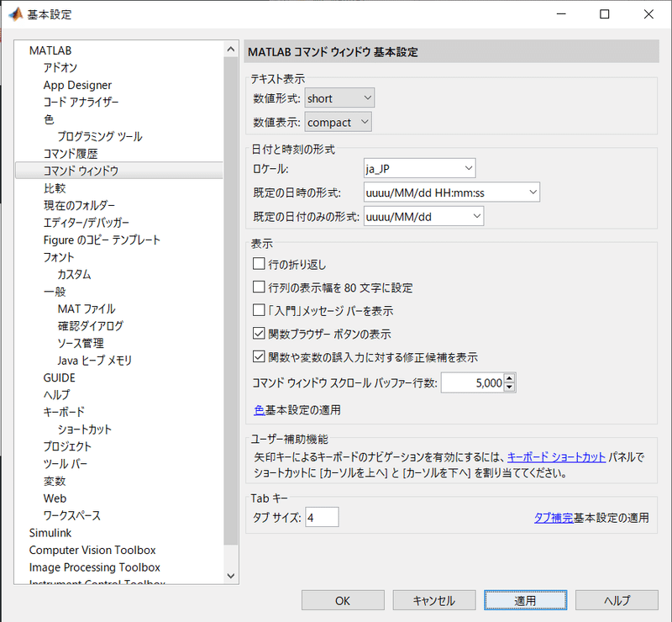672x622 pixels.
Task: Select カスタム under フォント
Action: click(74, 274)
